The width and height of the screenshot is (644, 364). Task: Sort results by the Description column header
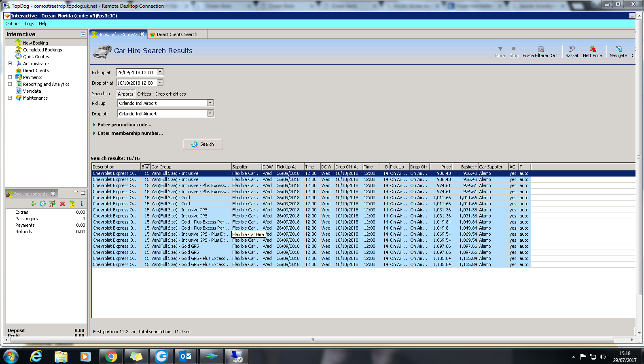tap(116, 167)
